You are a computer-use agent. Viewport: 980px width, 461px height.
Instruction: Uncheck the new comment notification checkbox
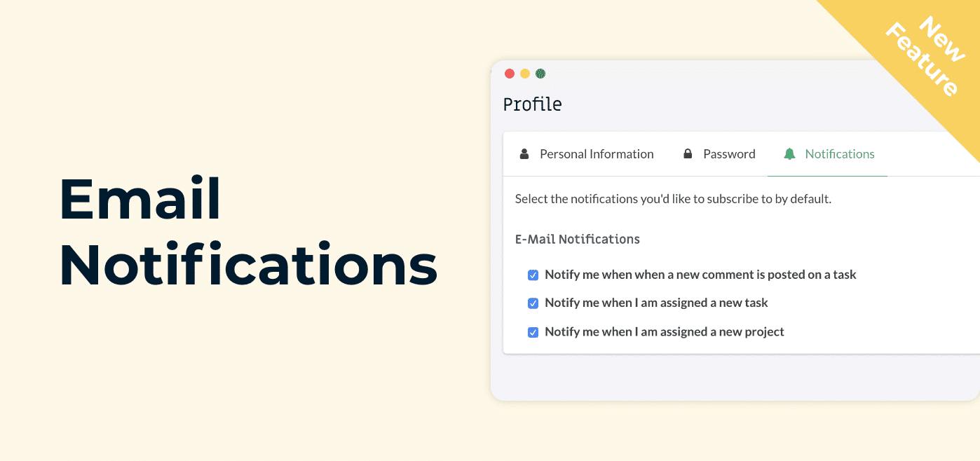[533, 275]
